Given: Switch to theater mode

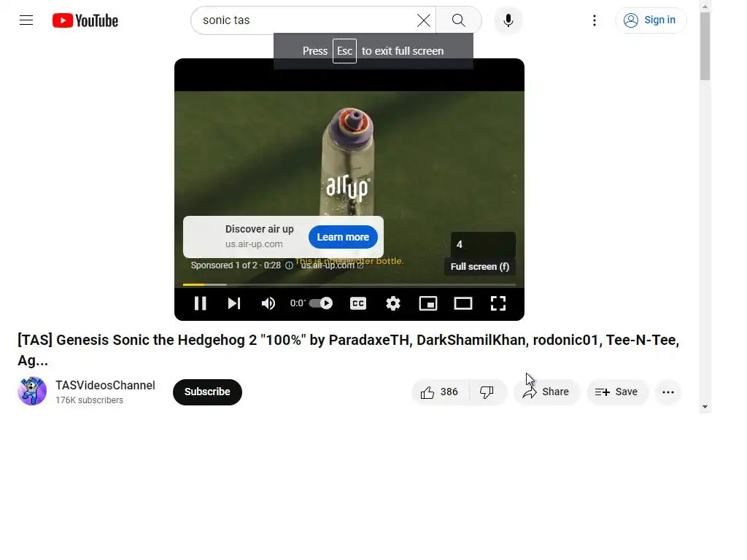Looking at the screenshot, I should (x=463, y=303).
